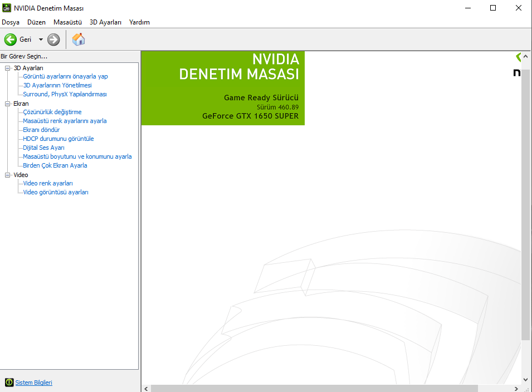
Task: Select Çözünürlük değiştirme in the tree
Action: tap(52, 112)
